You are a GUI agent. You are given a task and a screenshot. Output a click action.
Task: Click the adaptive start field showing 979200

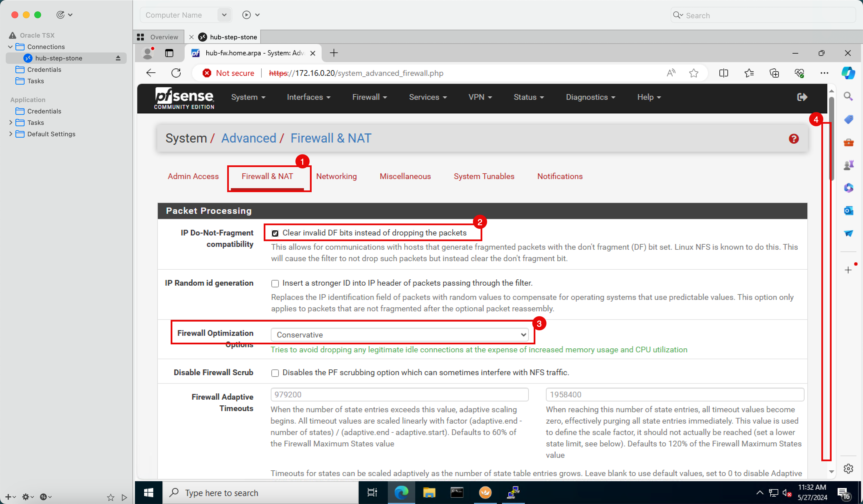(x=399, y=395)
